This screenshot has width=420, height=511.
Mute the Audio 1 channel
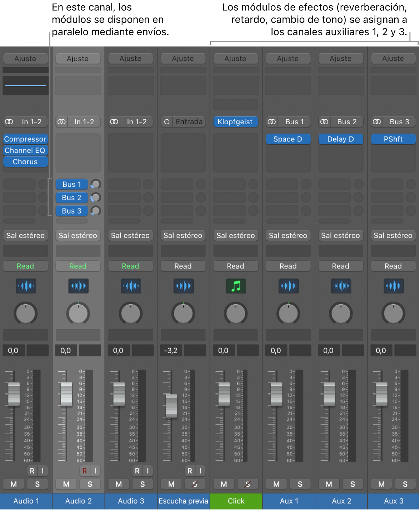[x=14, y=484]
